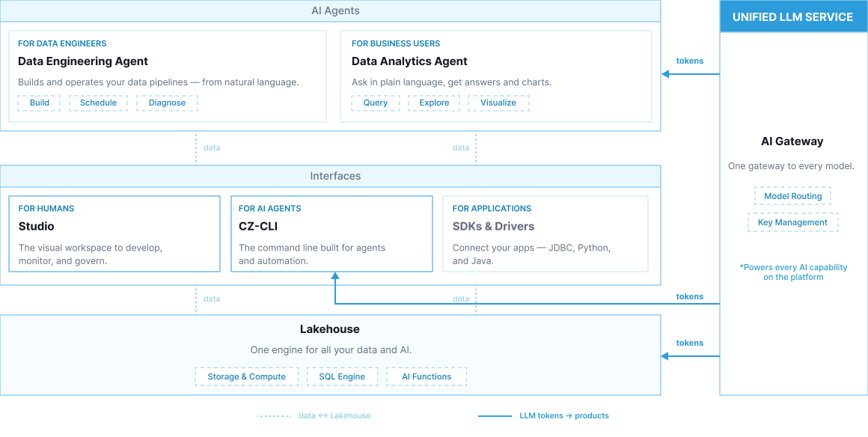This screenshot has height=437, width=868.
Task: Click the Build tag under Data Engineering Agent
Action: [40, 103]
